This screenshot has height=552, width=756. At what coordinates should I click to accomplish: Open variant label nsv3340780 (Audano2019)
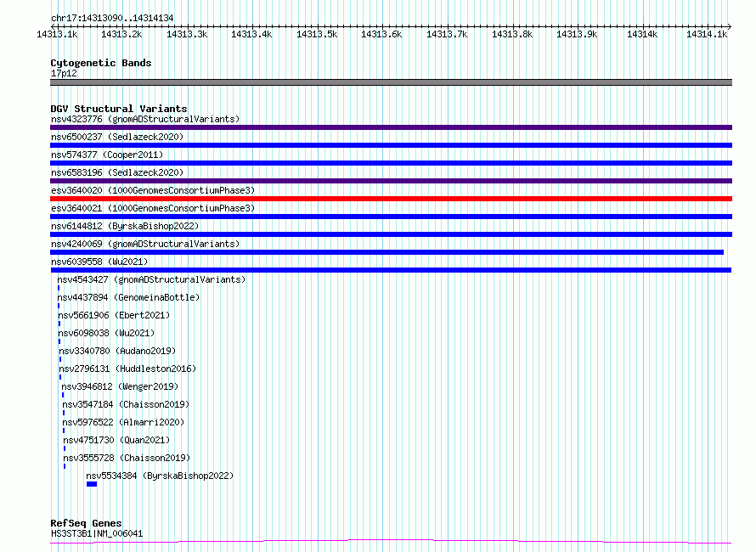point(117,351)
